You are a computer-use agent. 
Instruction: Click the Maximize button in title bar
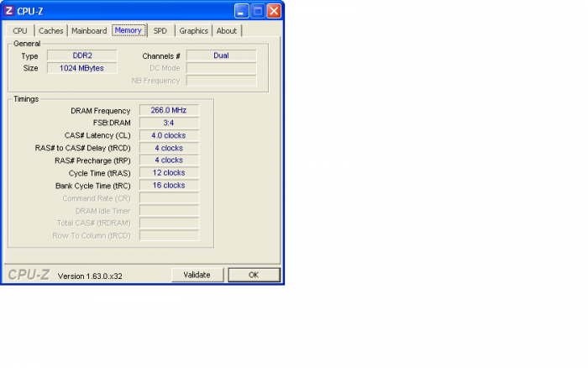(258, 11)
